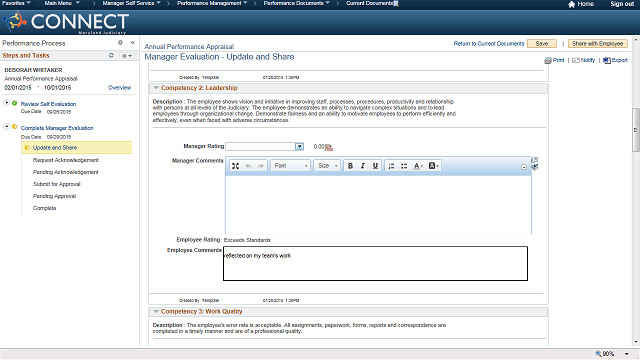Viewport: 640px width, 360px height.
Task: Toggle bold in Manager Comments editor
Action: point(350,166)
